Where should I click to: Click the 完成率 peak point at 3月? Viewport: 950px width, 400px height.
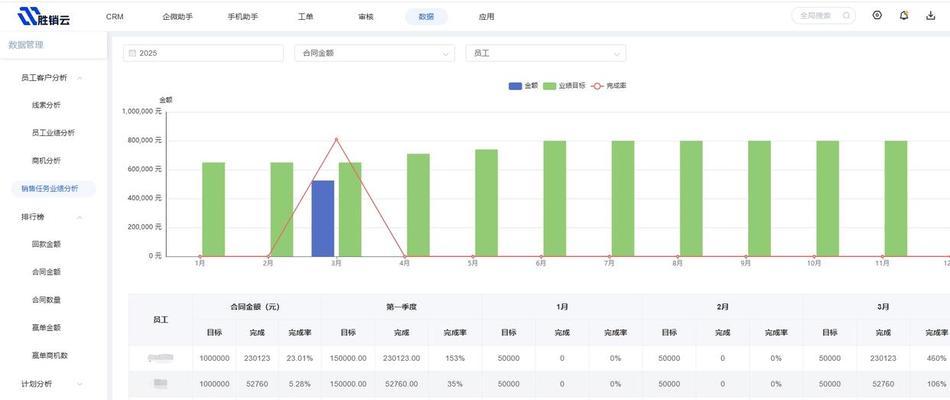[x=336, y=139]
